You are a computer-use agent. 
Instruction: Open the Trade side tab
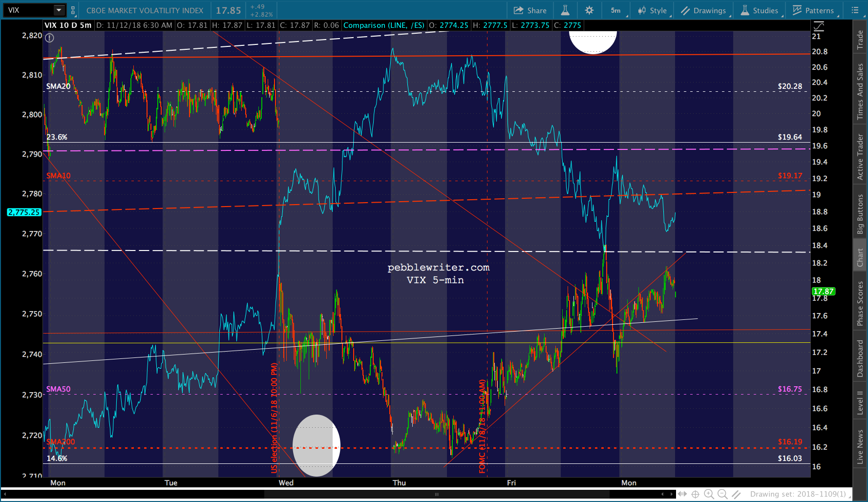click(x=860, y=40)
